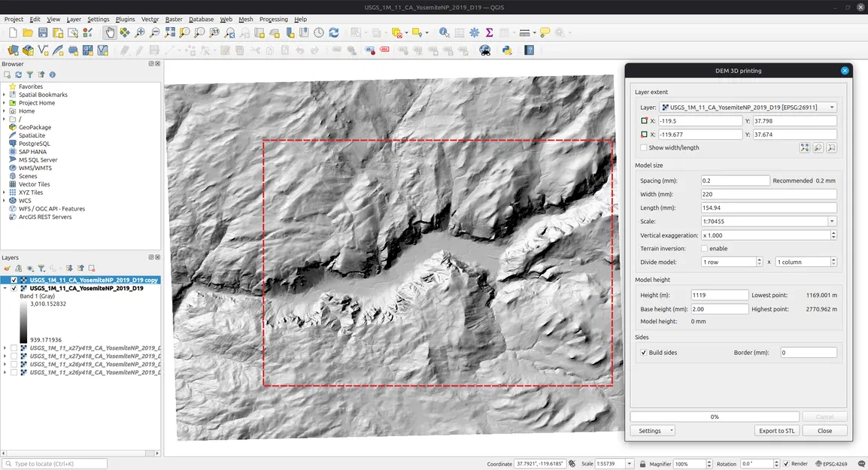Image resolution: width=868 pixels, height=470 pixels.
Task: Open the Layer dropdown in DEM 3D printing
Action: click(830, 106)
